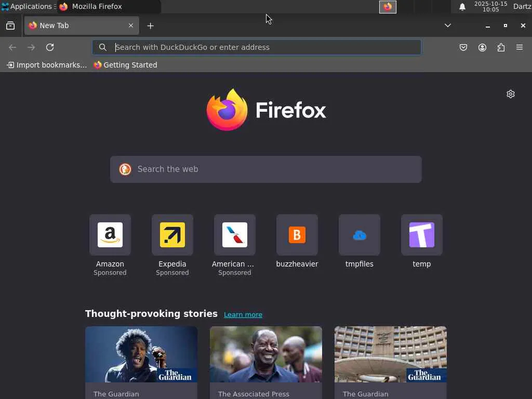532x399 pixels.
Task: Close the New Tab tab
Action: 130,25
